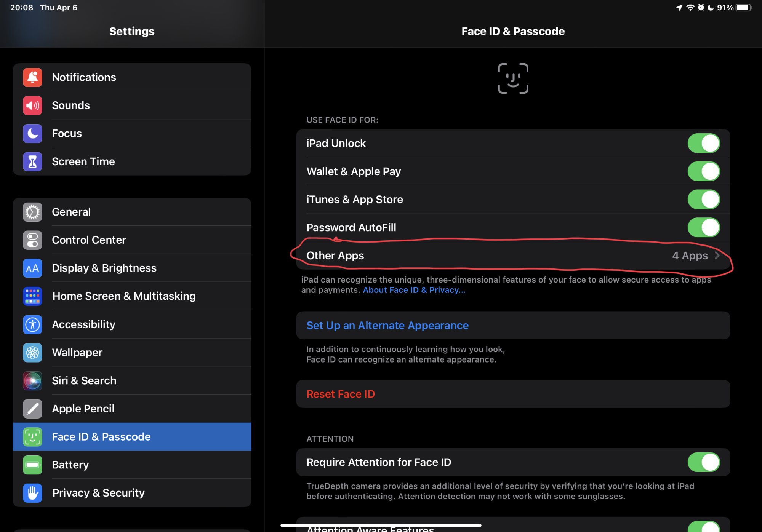Tap the Screen Time hourglass icon
Viewport: 762px width, 532px height.
(x=32, y=161)
